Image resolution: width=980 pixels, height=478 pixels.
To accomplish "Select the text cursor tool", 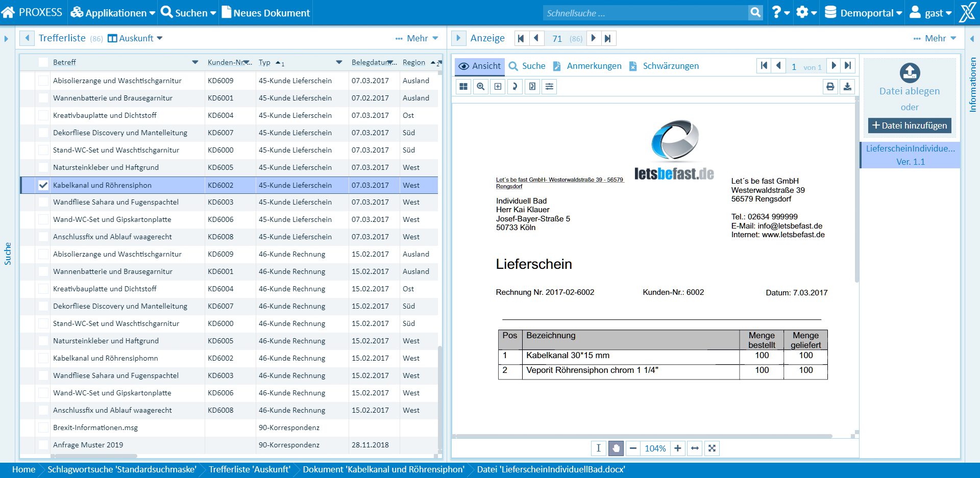I will 598,448.
